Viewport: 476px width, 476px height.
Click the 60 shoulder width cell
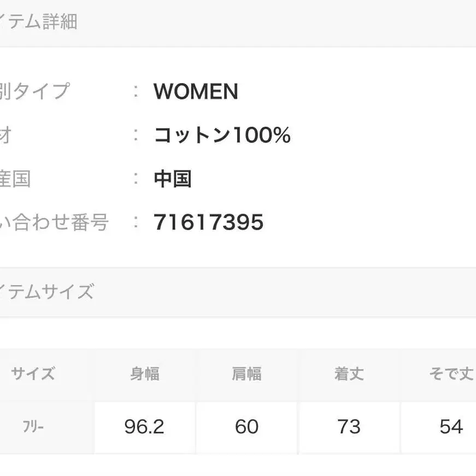tap(246, 427)
